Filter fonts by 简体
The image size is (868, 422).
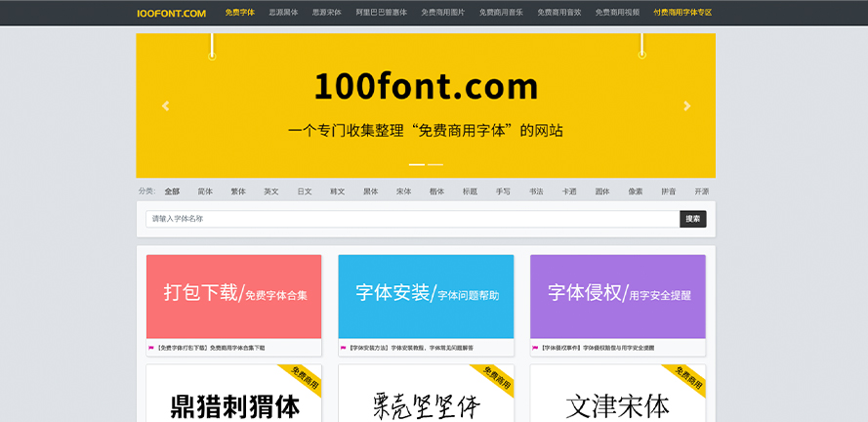205,191
